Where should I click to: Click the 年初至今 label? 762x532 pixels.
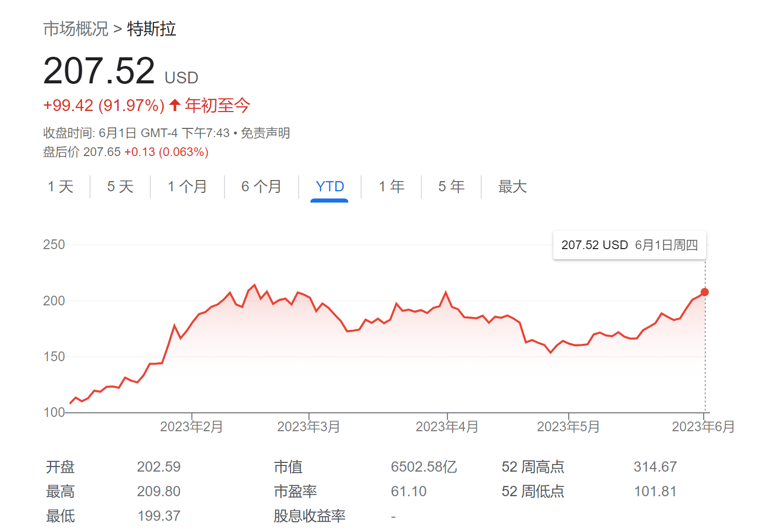pos(217,105)
